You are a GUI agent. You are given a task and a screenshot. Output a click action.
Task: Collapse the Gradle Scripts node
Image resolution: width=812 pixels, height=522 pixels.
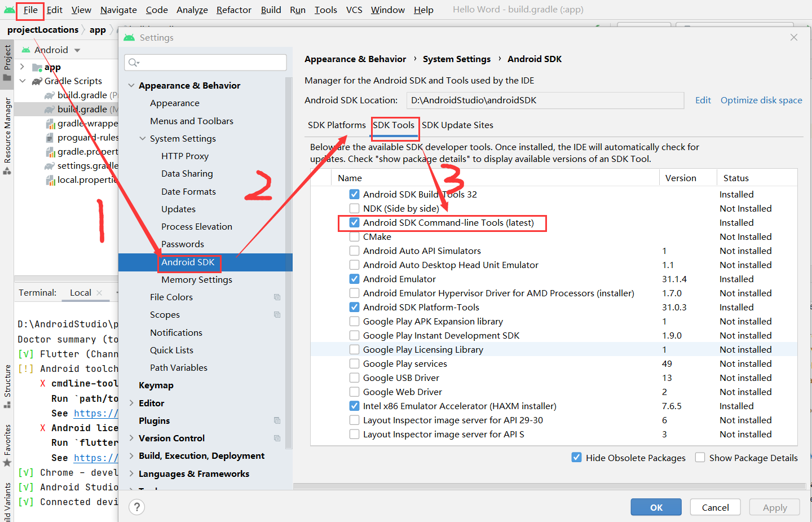[x=22, y=81]
